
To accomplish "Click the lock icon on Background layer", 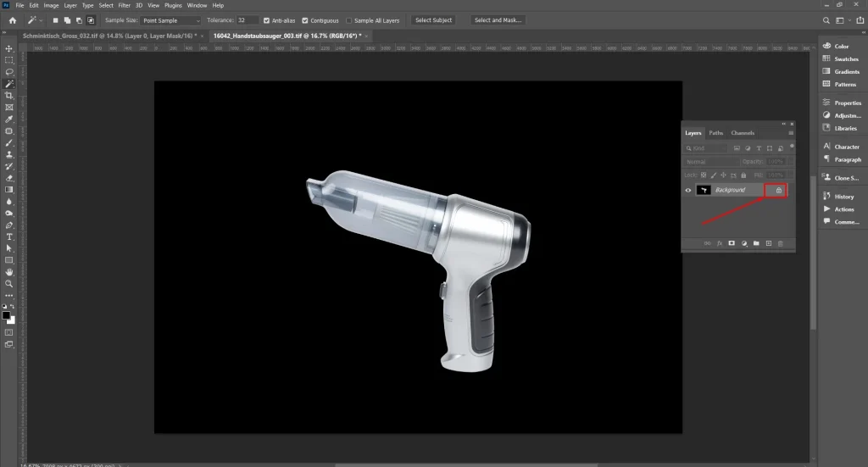I will point(778,191).
